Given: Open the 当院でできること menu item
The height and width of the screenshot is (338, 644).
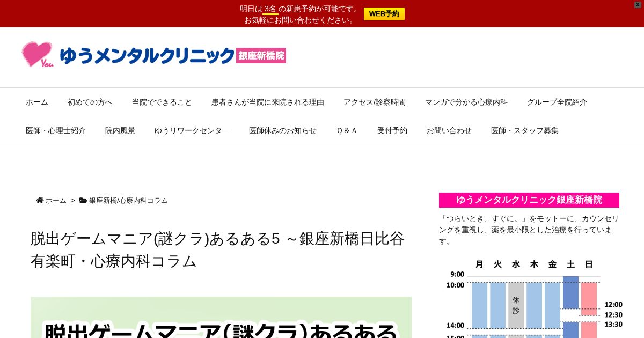Looking at the screenshot, I should [162, 102].
